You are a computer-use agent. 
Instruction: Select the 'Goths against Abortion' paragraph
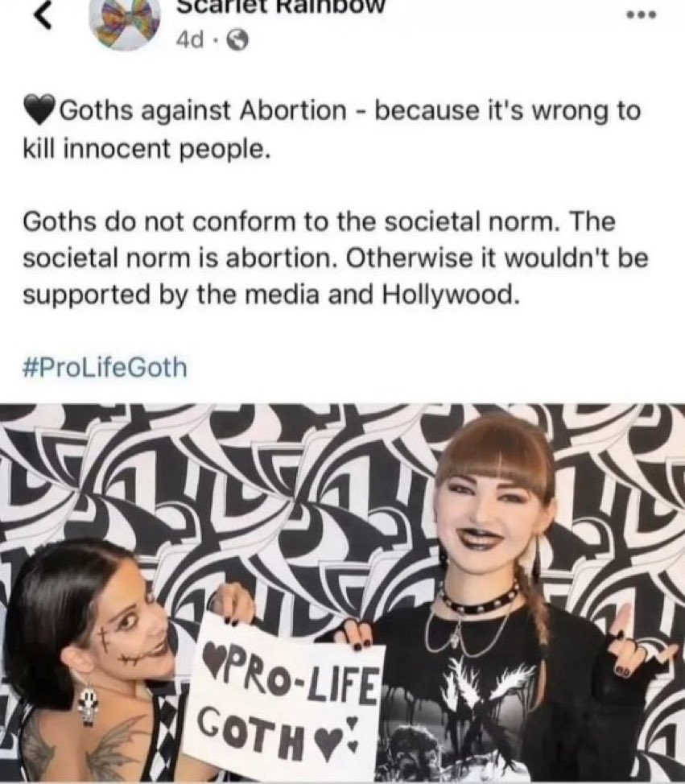[x=332, y=130]
